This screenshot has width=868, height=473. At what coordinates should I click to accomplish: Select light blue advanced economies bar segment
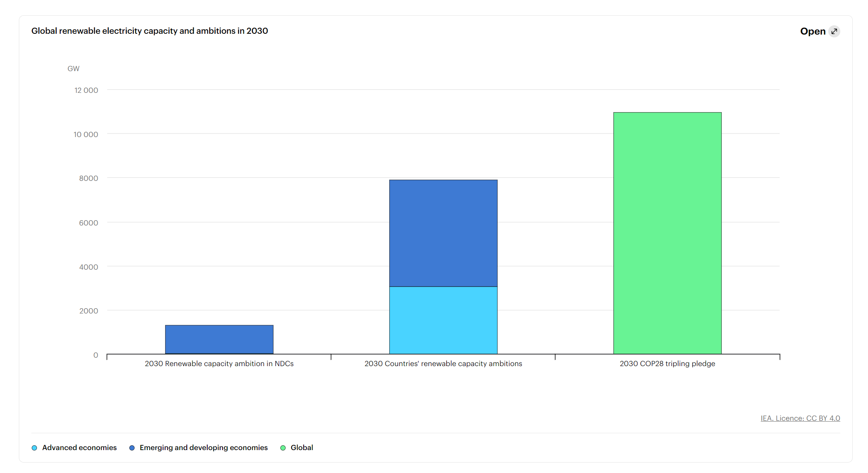click(x=443, y=320)
